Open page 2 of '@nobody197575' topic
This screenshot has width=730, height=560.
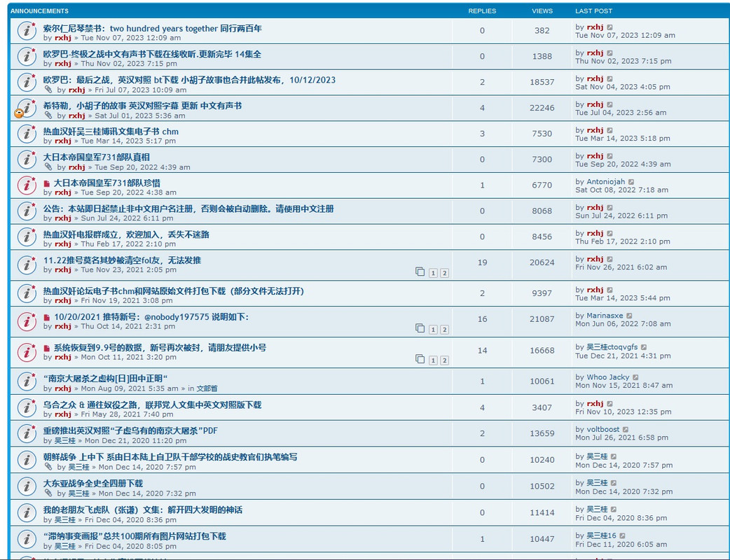pos(445,329)
